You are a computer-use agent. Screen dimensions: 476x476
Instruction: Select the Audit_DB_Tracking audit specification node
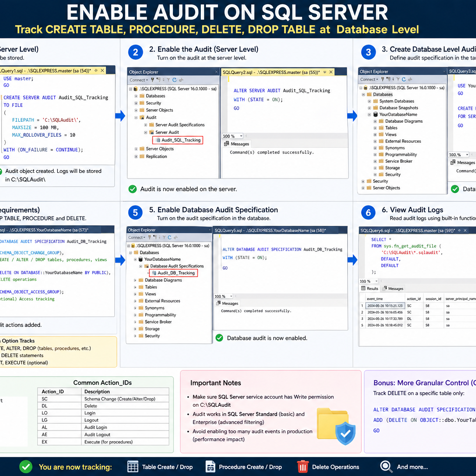[174, 273]
